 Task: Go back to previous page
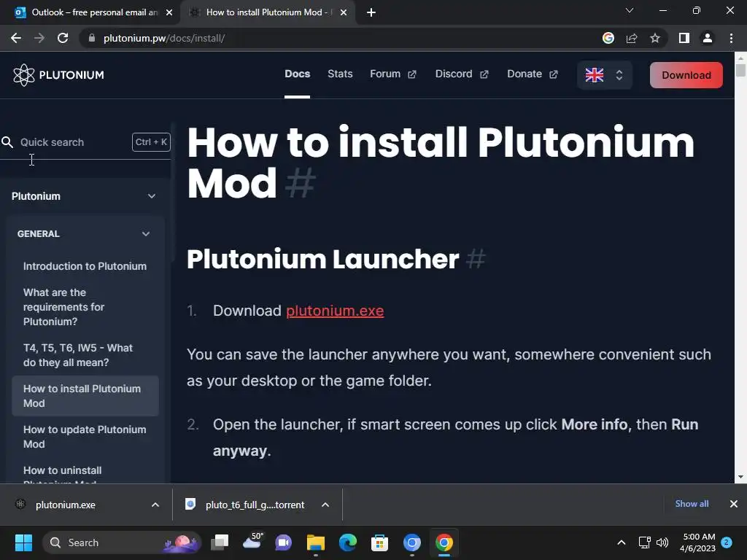click(16, 38)
